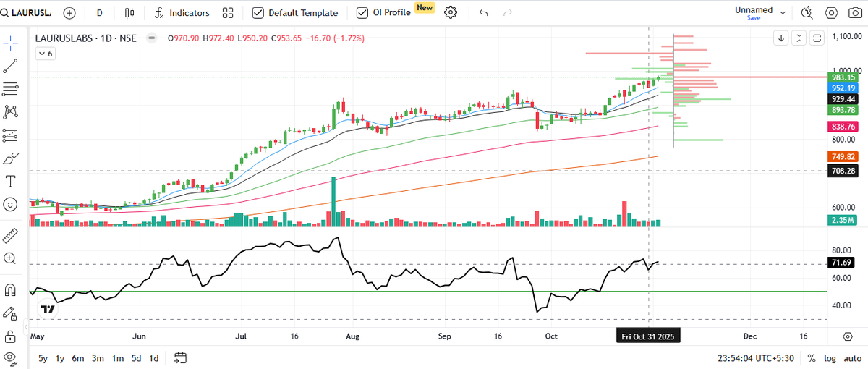Toggle hide all drawings eye icon
Image resolution: width=868 pixels, height=369 pixels.
(x=10, y=358)
